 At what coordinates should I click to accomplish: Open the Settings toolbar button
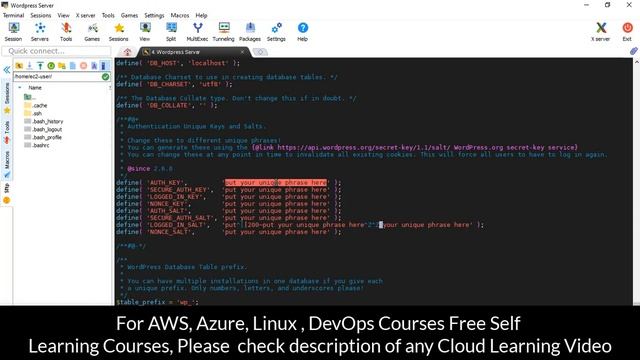pos(276,32)
